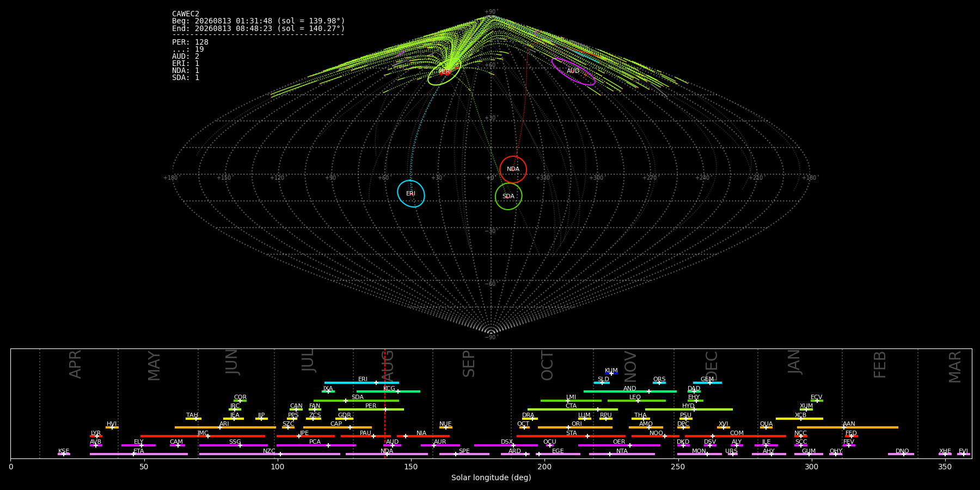The image size is (980, 490).
Task: Click the CAWEC2 station title text
Action: [186, 14]
